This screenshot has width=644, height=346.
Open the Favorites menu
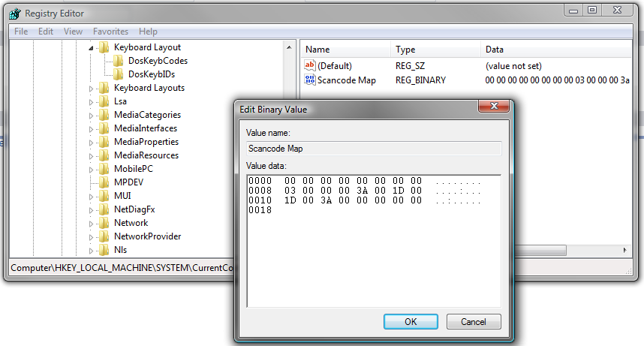110,32
